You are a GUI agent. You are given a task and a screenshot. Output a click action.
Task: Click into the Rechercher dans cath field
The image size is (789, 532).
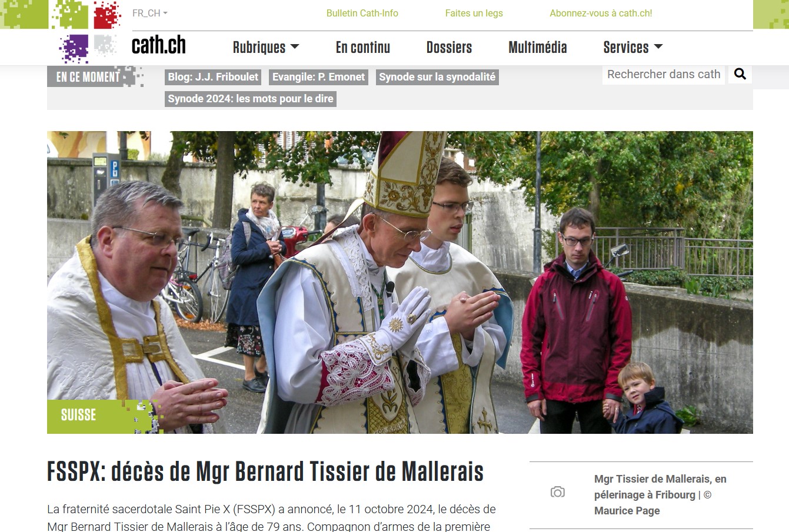pyautogui.click(x=664, y=74)
